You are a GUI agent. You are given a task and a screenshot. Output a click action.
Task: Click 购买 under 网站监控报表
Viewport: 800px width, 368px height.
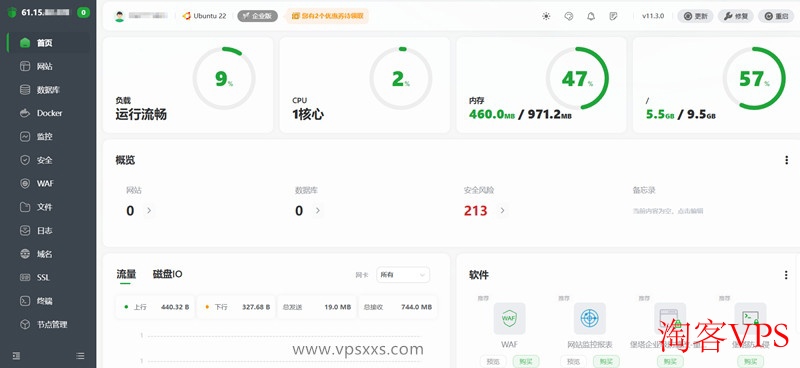(606, 361)
